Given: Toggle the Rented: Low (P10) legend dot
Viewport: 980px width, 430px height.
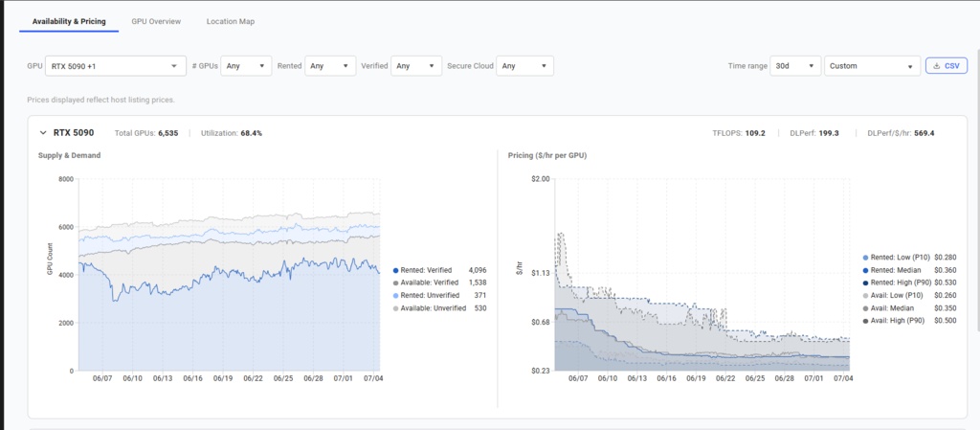Looking at the screenshot, I should click(865, 258).
